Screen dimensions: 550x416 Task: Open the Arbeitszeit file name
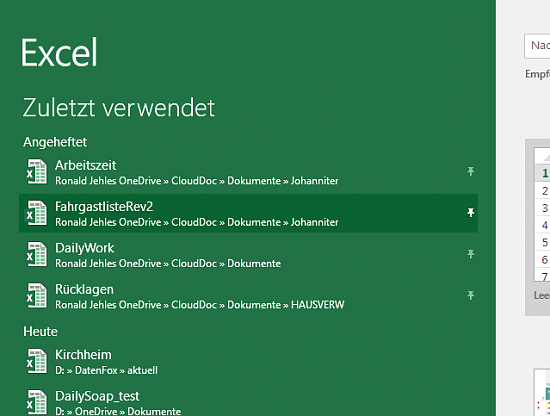[86, 166]
